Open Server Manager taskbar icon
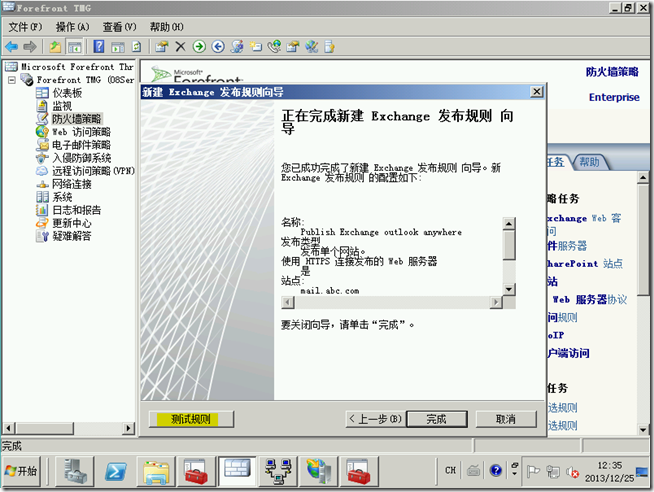This screenshot has width=654, height=492. (75, 471)
